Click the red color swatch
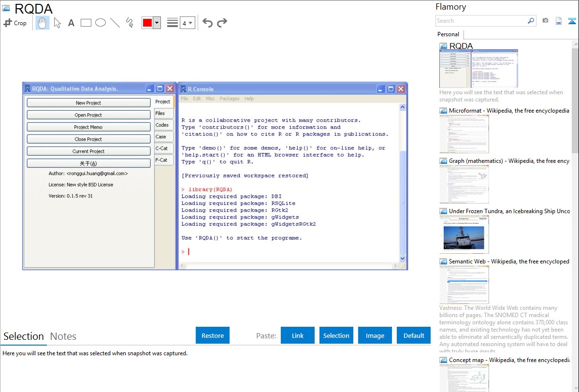Viewport: 579px width, 392px height. click(x=147, y=23)
